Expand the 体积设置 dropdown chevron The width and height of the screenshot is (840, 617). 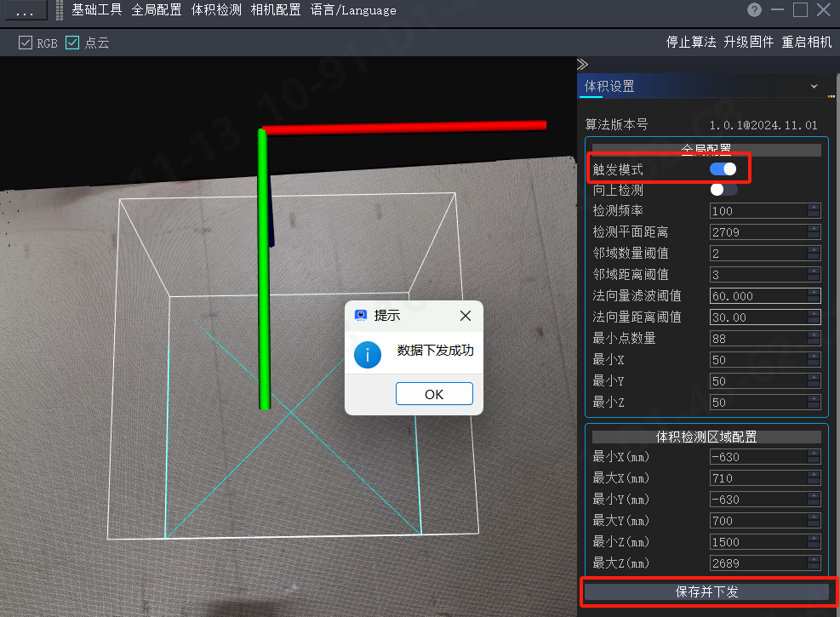pyautogui.click(x=814, y=86)
